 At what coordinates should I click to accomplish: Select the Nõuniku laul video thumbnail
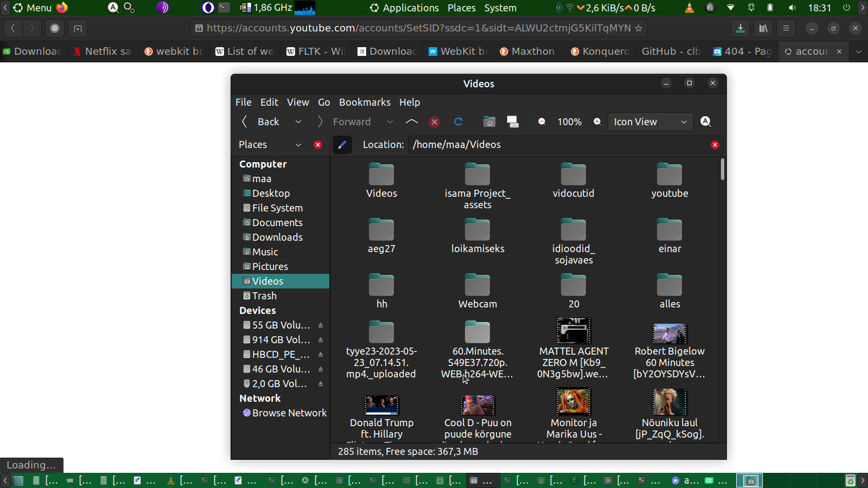(x=669, y=402)
